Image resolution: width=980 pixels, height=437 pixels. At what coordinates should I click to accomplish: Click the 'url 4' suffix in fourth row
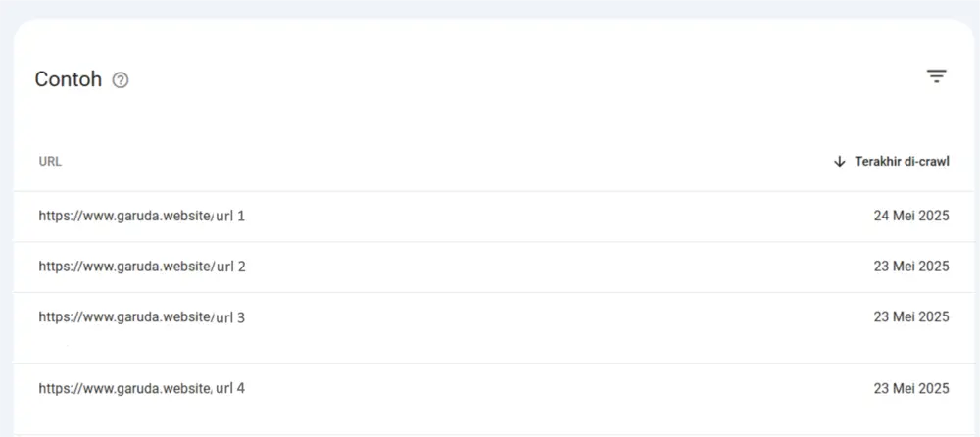(230, 389)
